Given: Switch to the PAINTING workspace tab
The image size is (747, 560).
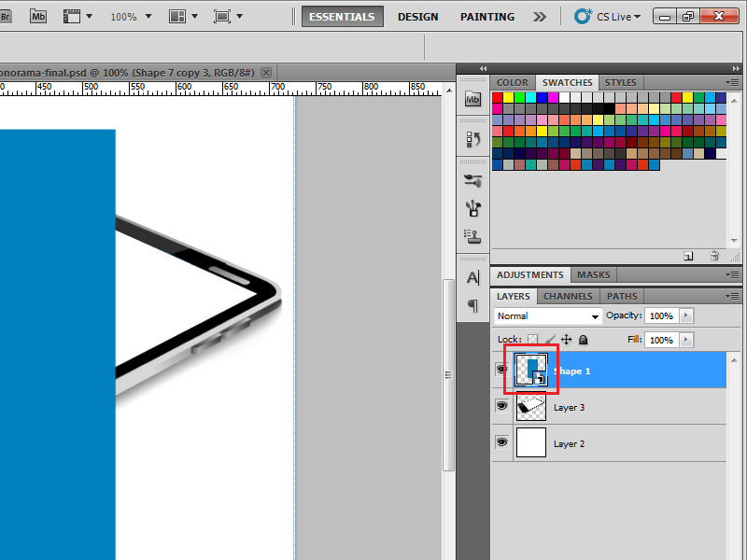Looking at the screenshot, I should 486,16.
